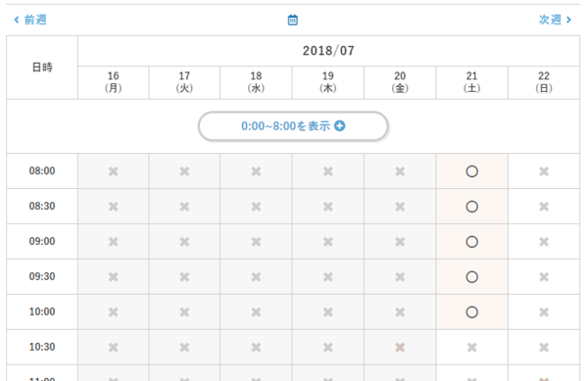Choose the 10:00 circle on Saturday 21
This screenshot has width=588, height=381.
click(471, 312)
